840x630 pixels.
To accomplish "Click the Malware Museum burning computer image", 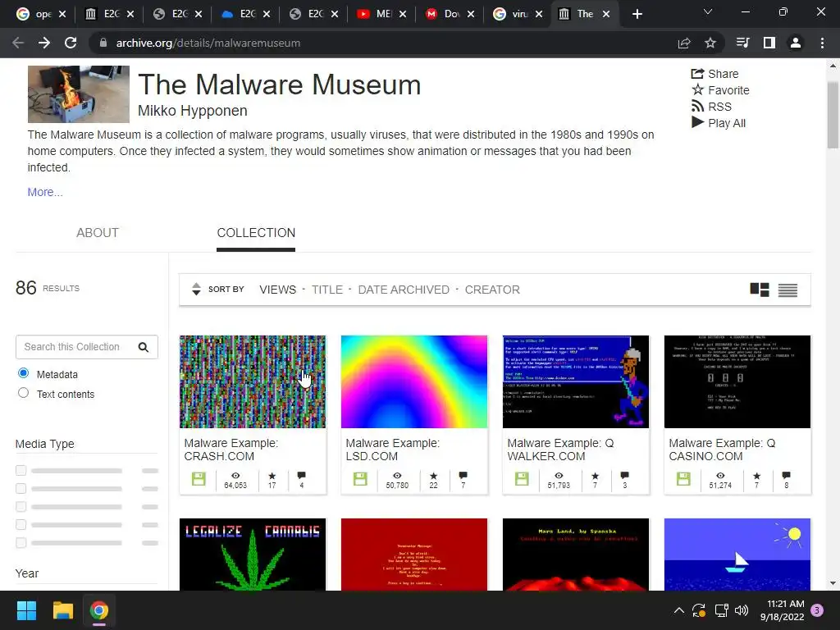I will [79, 94].
